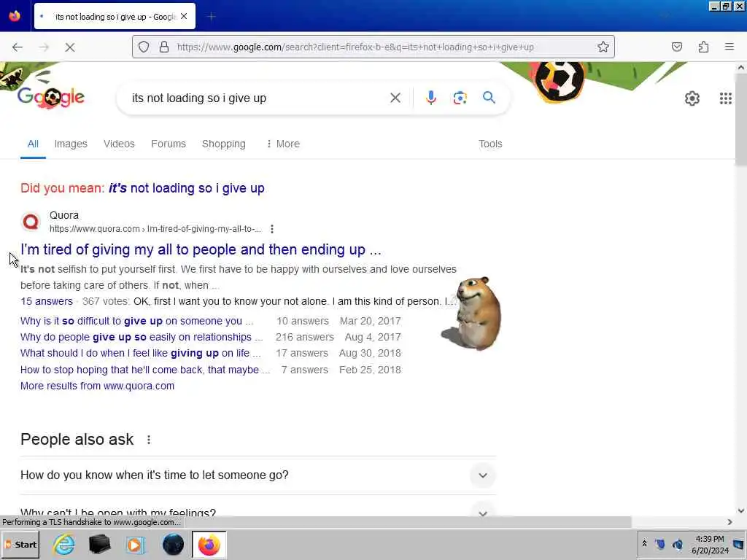
Task: Submit search with magnifier icon
Action: [x=489, y=98]
